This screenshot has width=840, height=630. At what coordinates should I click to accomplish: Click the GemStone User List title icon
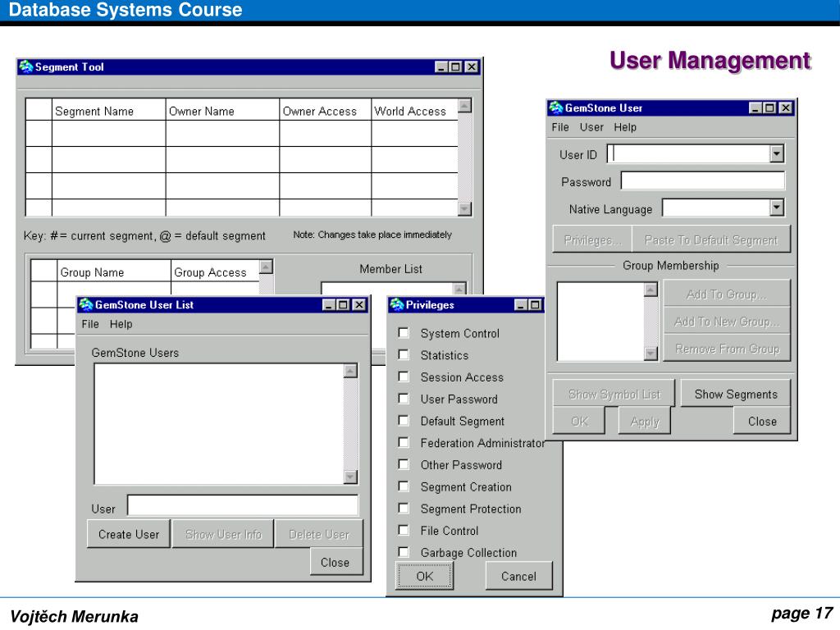point(85,305)
